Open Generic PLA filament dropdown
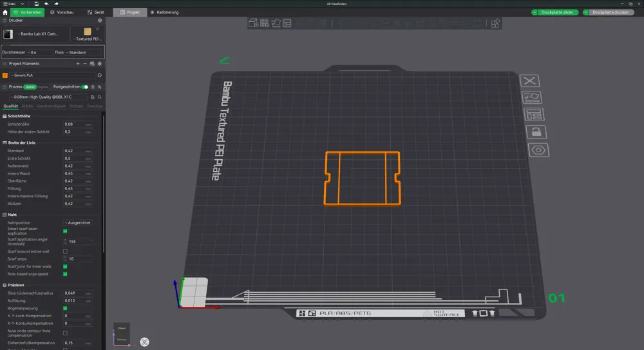644x350 pixels. (53, 75)
